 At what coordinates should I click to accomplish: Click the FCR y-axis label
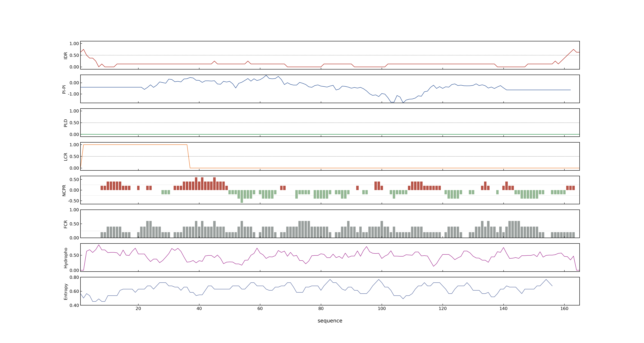[66, 224]
